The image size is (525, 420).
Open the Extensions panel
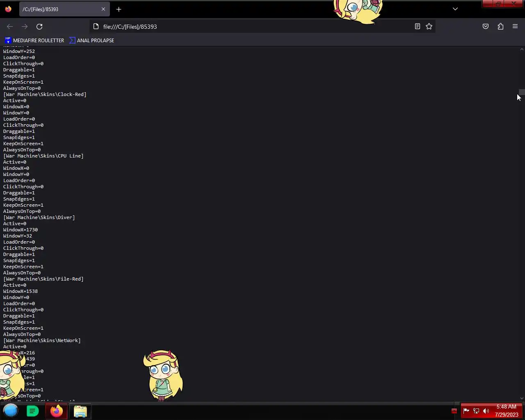pyautogui.click(x=500, y=27)
